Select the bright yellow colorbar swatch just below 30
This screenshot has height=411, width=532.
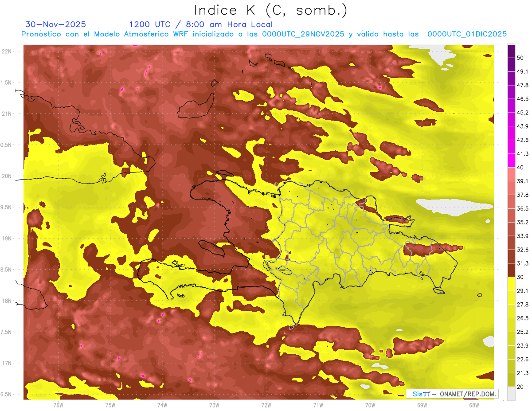click(x=511, y=284)
